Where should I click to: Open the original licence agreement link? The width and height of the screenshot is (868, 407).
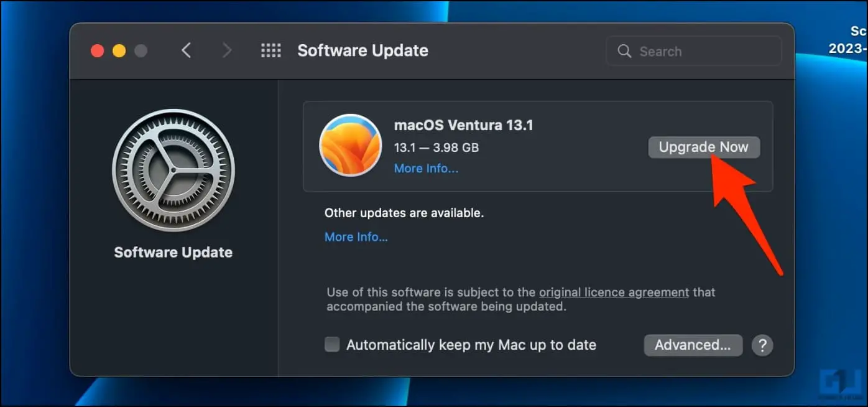(614, 292)
